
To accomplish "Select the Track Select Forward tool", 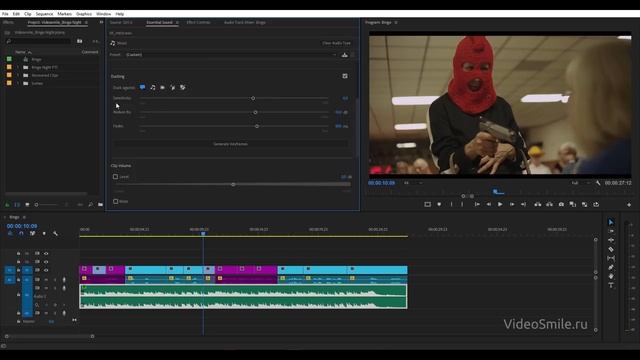I will 611,231.
